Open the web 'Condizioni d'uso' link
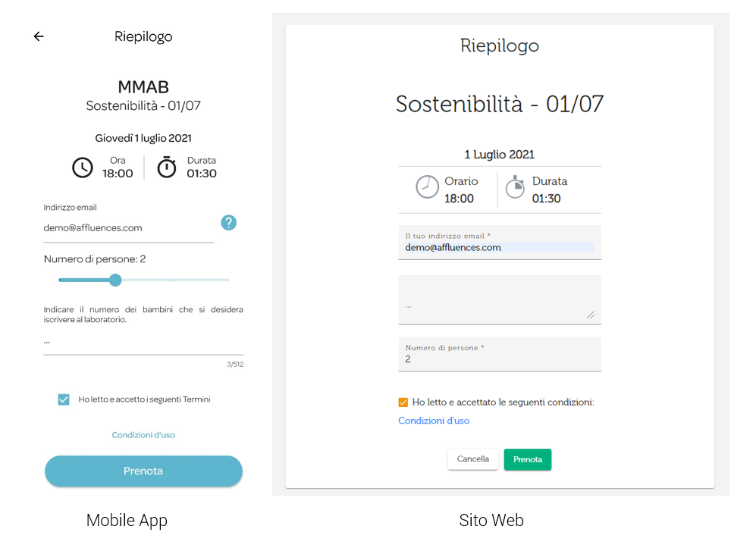Image resolution: width=756 pixels, height=545 pixels. click(434, 421)
